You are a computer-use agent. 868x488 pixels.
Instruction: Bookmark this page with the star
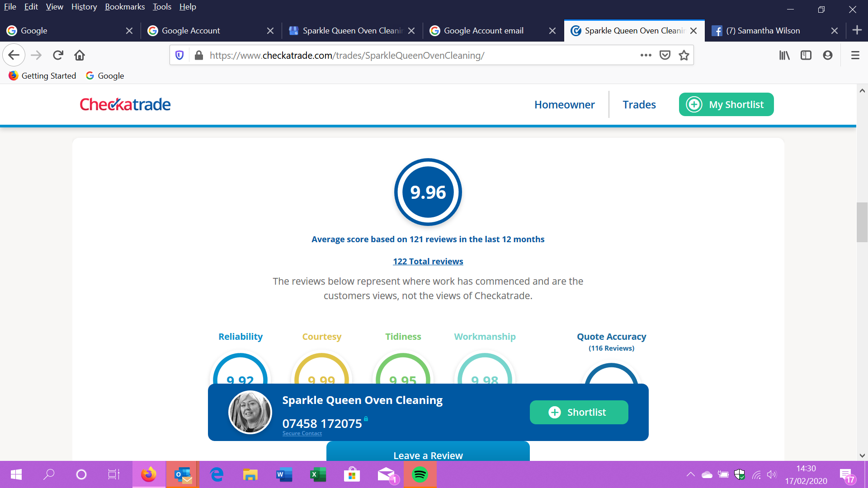684,55
